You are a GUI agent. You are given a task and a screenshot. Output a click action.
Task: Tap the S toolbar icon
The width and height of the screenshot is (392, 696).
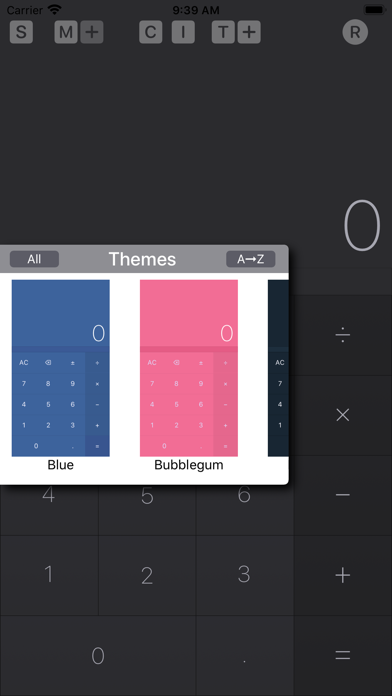(x=21, y=32)
